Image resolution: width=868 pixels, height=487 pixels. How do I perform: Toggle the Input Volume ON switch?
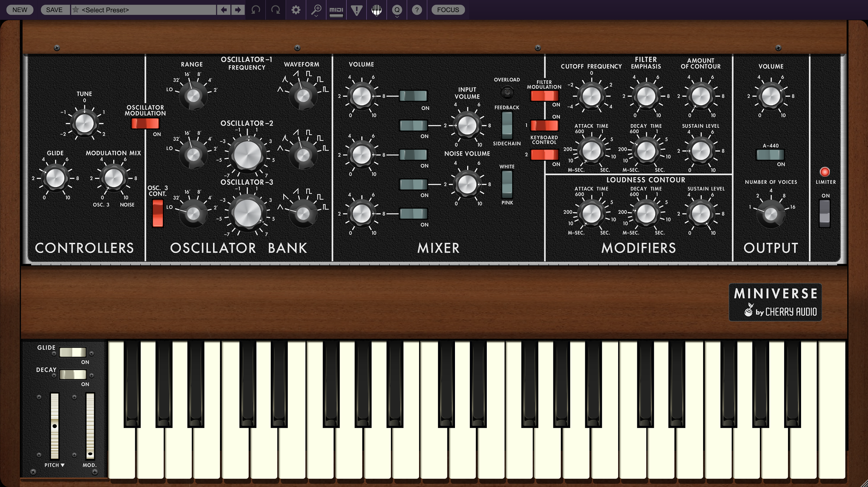tap(413, 125)
